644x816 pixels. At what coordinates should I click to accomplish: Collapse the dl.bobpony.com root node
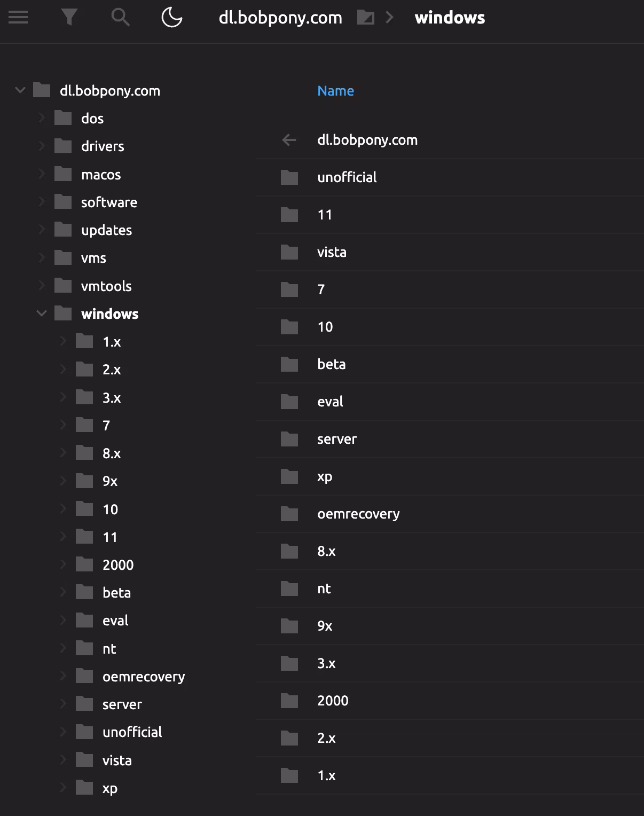click(x=20, y=90)
